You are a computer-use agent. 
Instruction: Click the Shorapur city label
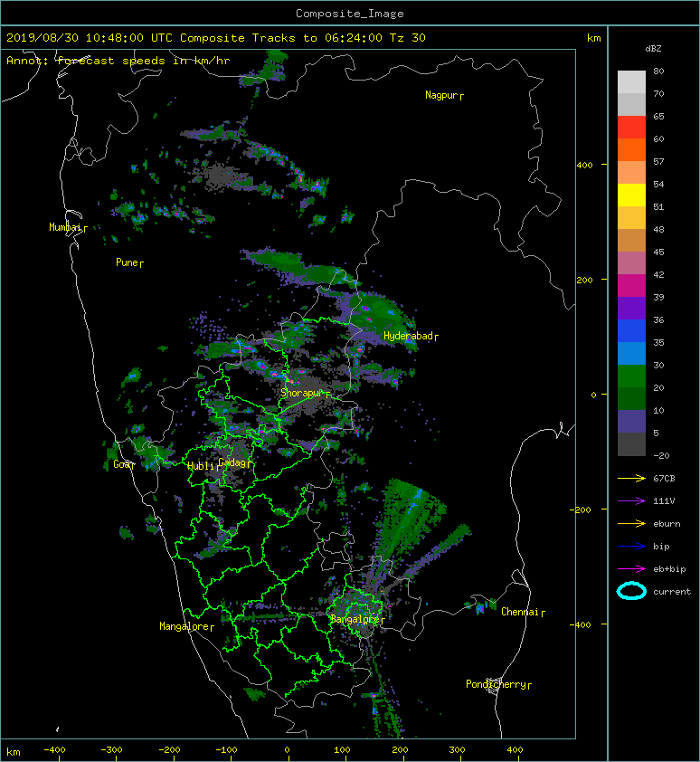point(305,393)
